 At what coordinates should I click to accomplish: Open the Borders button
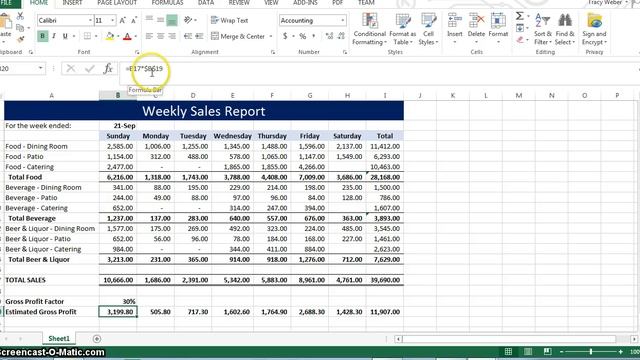pyautogui.click(x=87, y=36)
